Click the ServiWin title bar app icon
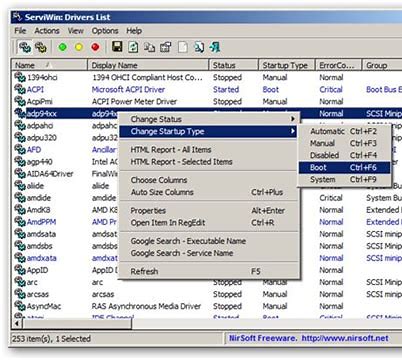The image size is (402, 360). tap(17, 17)
